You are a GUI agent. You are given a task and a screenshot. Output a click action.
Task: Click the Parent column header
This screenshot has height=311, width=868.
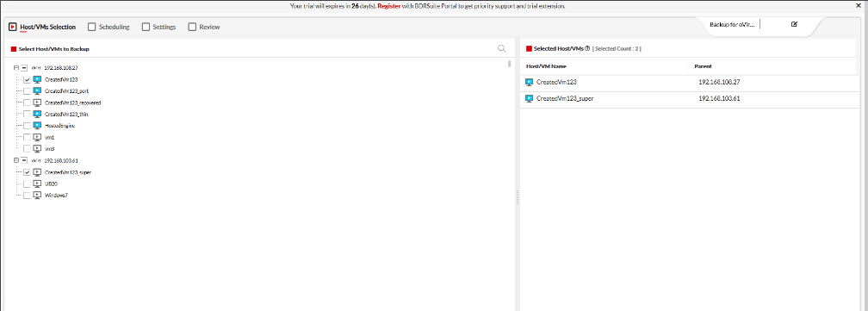coord(703,66)
